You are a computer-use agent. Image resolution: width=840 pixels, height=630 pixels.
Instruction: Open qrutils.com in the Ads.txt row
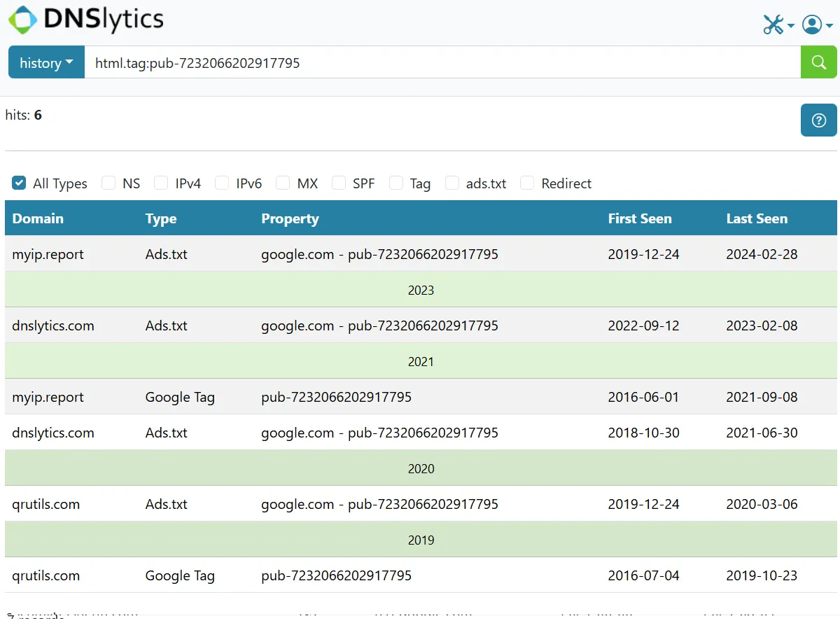pos(46,504)
